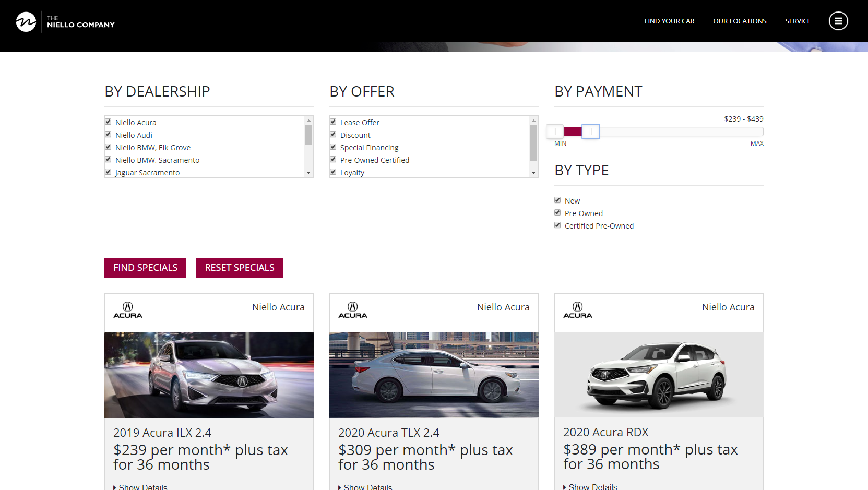The height and width of the screenshot is (490, 868).
Task: Toggle the Loyalty offer checkbox
Action: click(333, 172)
